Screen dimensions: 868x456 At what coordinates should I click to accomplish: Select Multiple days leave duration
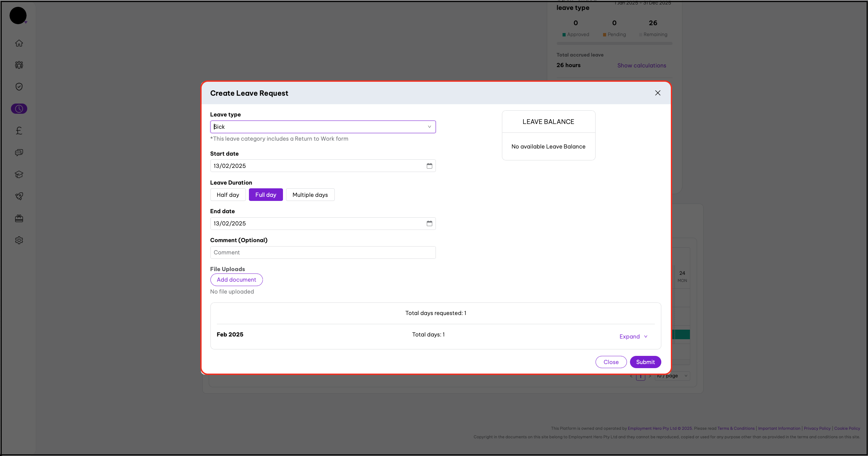click(x=310, y=195)
